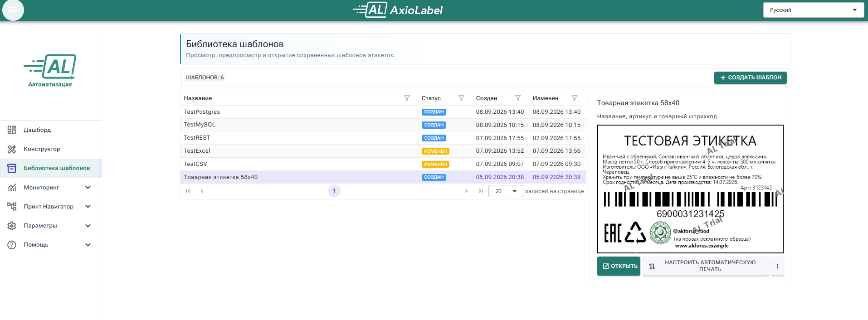Viewport: 868px width, 320px height.
Task: Filter the Название column
Action: (x=407, y=98)
